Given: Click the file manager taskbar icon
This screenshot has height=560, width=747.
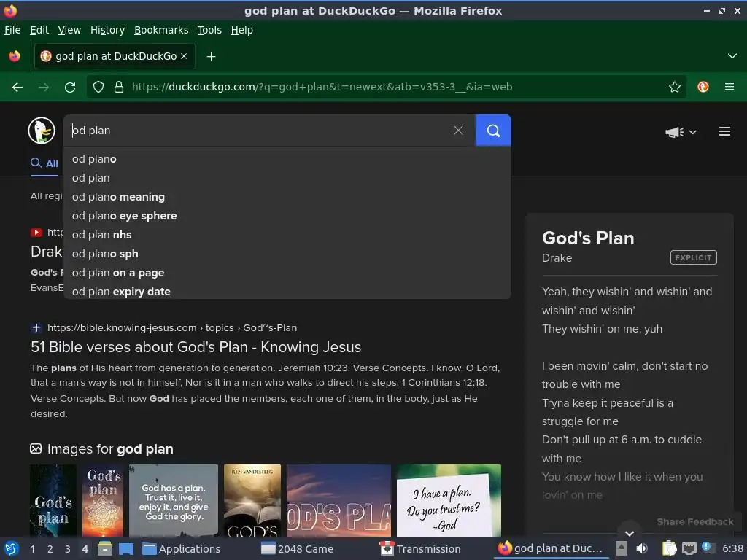Looking at the screenshot, I should point(104,549).
